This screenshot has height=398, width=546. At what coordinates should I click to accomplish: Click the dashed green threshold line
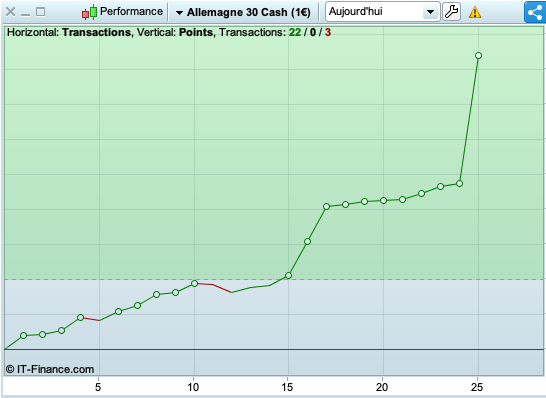[x=274, y=279]
